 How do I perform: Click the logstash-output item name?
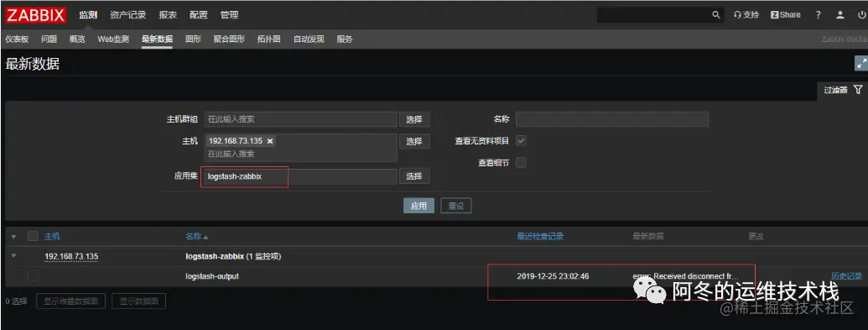click(x=212, y=275)
